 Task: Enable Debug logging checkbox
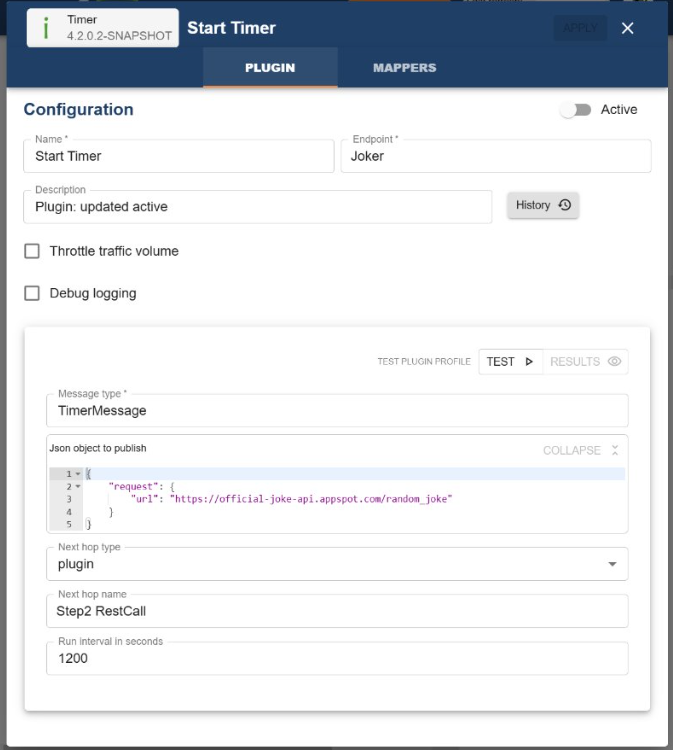tap(32, 293)
